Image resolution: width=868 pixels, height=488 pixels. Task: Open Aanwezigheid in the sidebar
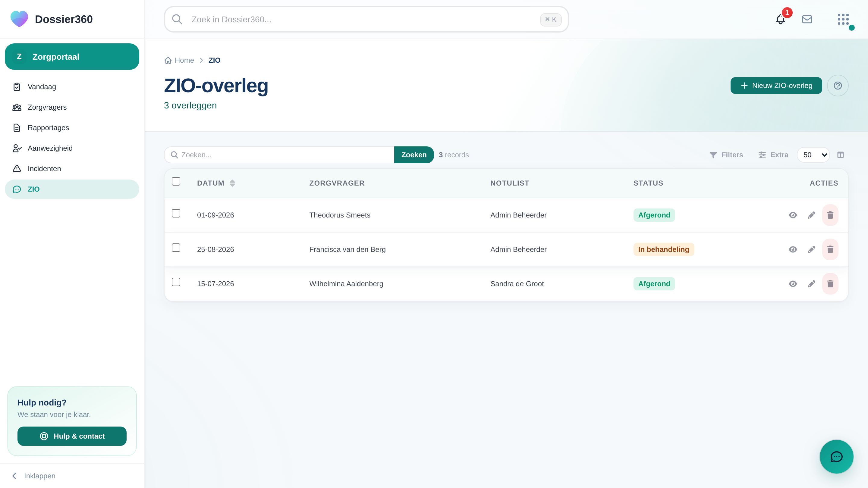[72, 149]
